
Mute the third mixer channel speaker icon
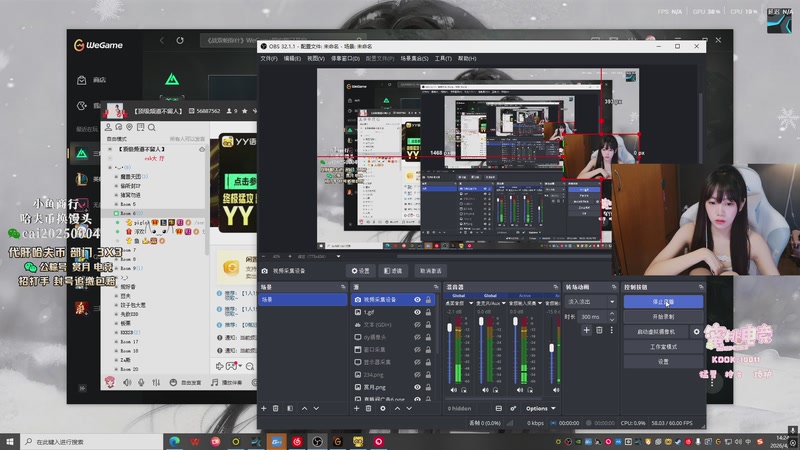(520, 390)
